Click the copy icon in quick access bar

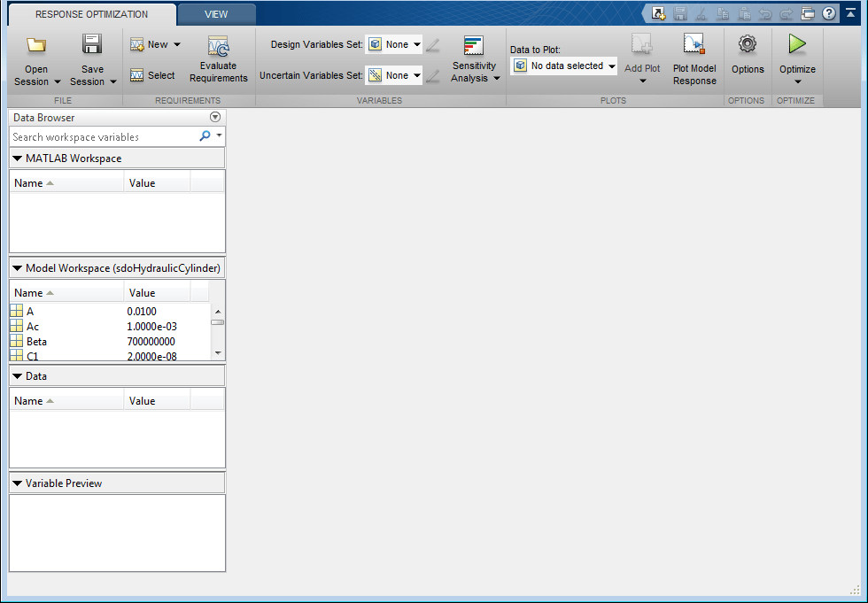pyautogui.click(x=723, y=13)
